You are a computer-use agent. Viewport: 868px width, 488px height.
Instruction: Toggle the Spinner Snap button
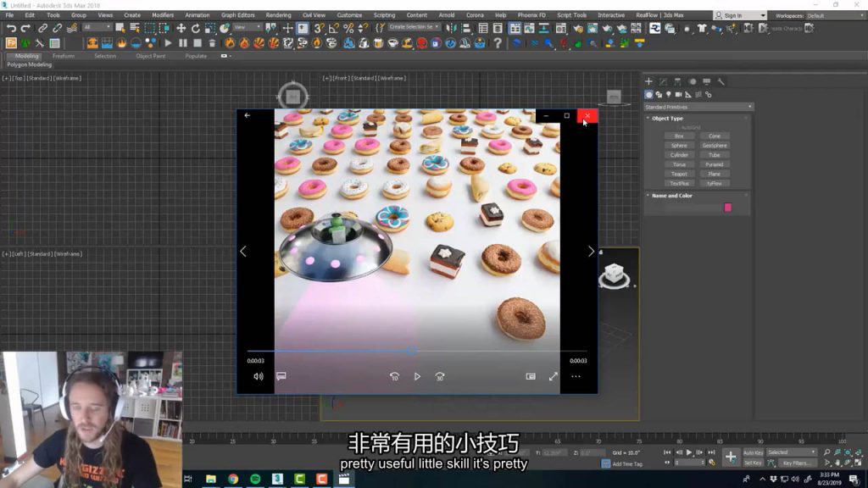pos(363,28)
